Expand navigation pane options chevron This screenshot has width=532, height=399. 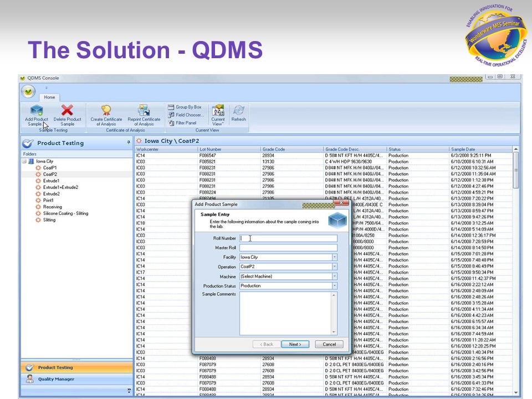pyautogui.click(x=129, y=390)
